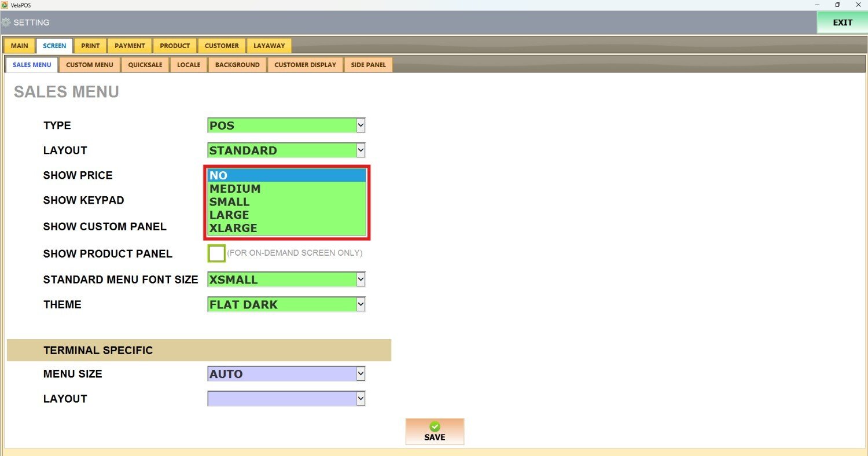The height and width of the screenshot is (456, 868).
Task: Expand the Menu Size dropdown
Action: pos(361,374)
